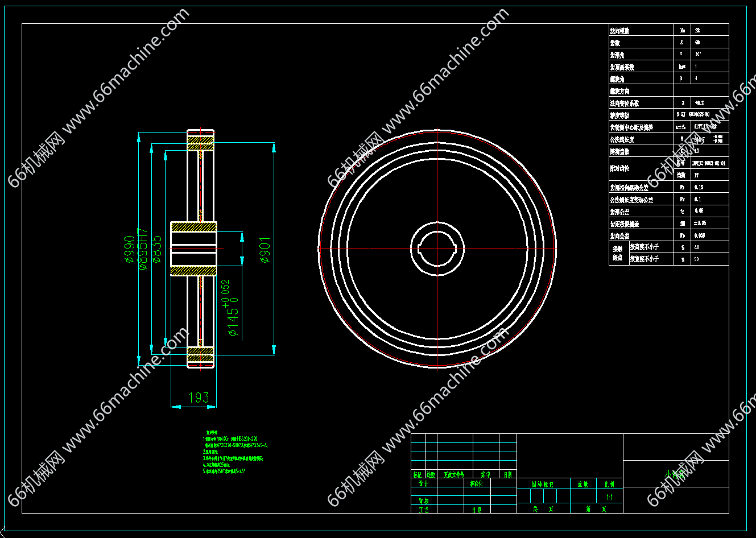Click the "ø990" outer diameter dimension
This screenshot has width=756, height=538.
130,249
